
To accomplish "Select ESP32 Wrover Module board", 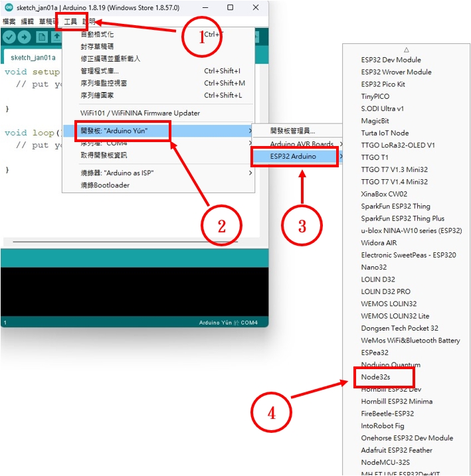I will coord(407,72).
